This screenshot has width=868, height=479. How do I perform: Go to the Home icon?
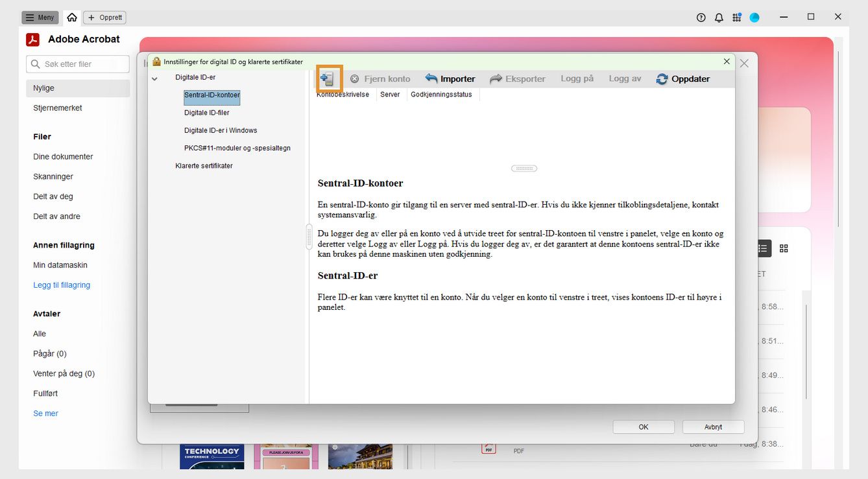click(72, 18)
